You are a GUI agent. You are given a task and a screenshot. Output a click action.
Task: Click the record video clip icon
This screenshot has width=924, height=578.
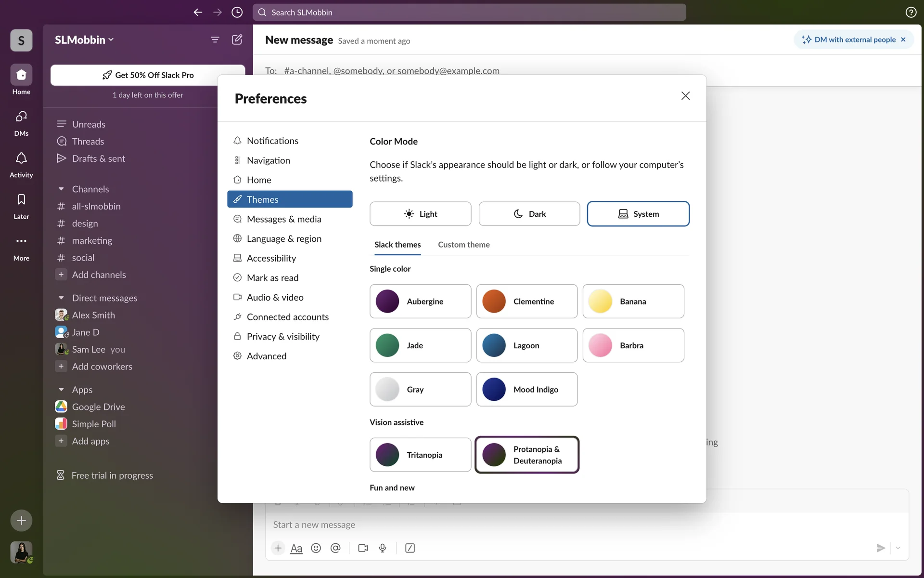tap(363, 548)
